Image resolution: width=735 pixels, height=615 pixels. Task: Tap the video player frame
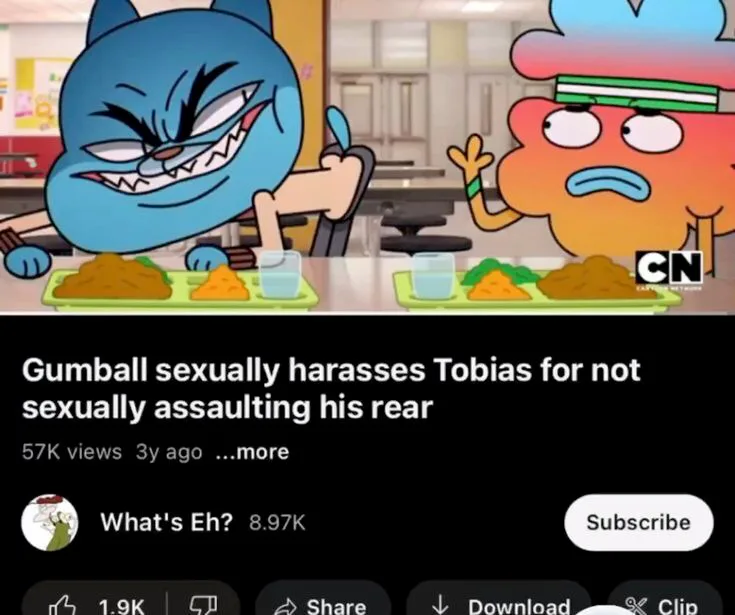[x=368, y=155]
